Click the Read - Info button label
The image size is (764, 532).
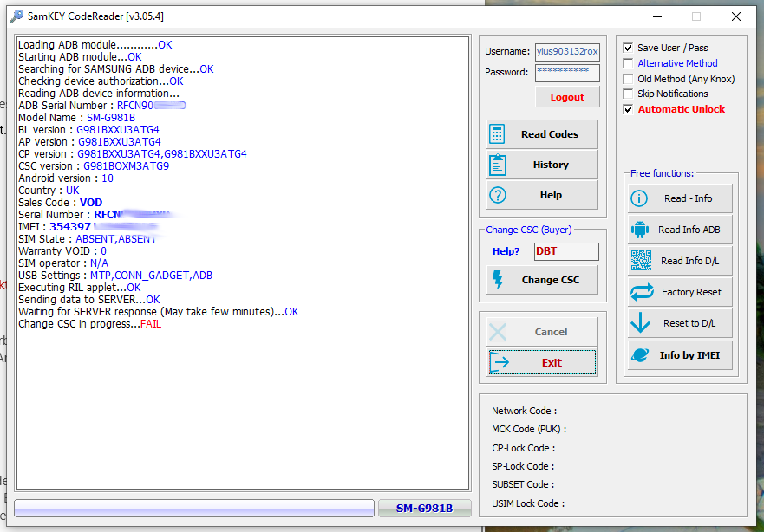click(688, 198)
